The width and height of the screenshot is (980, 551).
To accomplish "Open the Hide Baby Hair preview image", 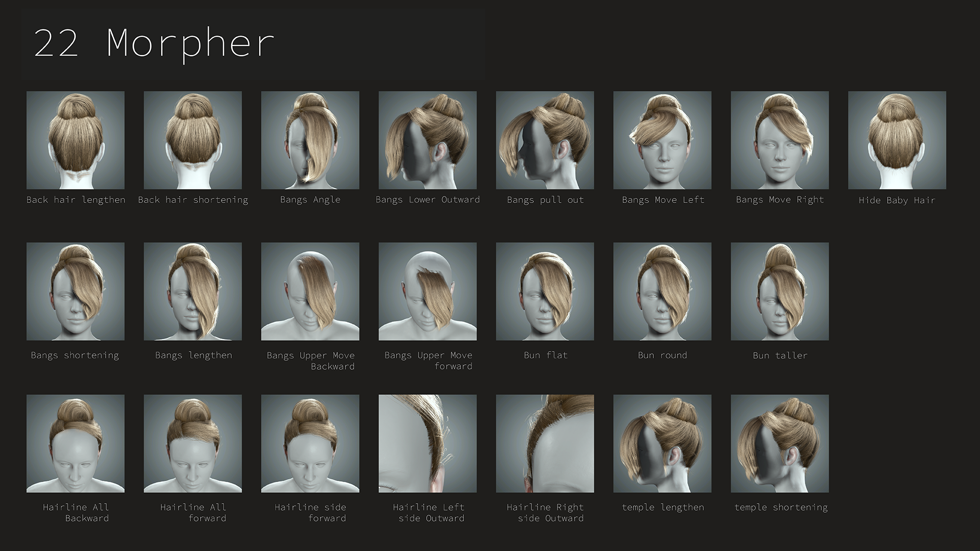I will pyautogui.click(x=897, y=140).
